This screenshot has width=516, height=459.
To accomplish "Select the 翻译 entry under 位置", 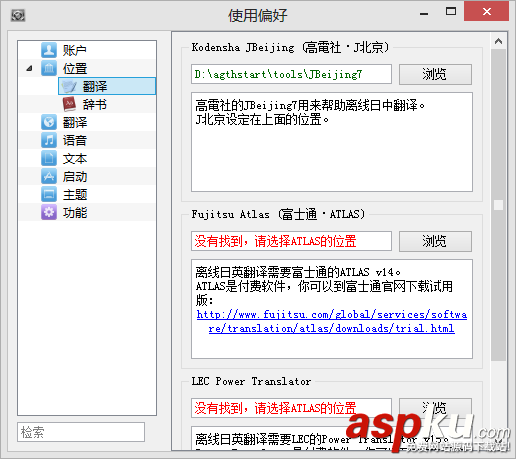I will tap(107, 86).
